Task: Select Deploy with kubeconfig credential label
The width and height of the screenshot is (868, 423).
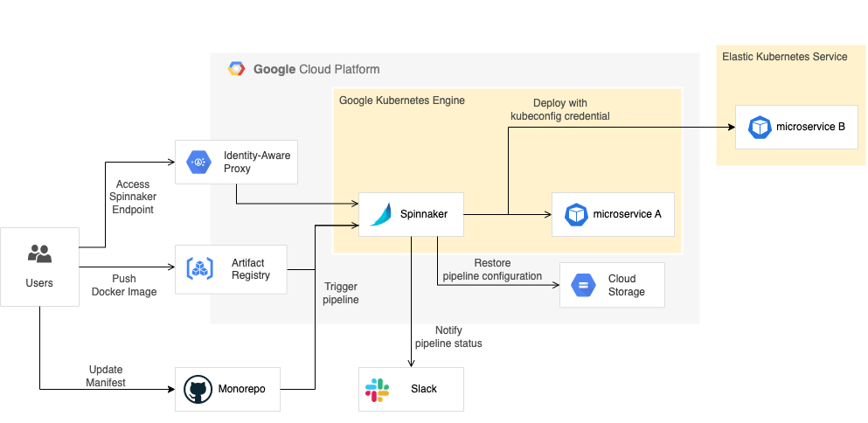Action: point(560,109)
